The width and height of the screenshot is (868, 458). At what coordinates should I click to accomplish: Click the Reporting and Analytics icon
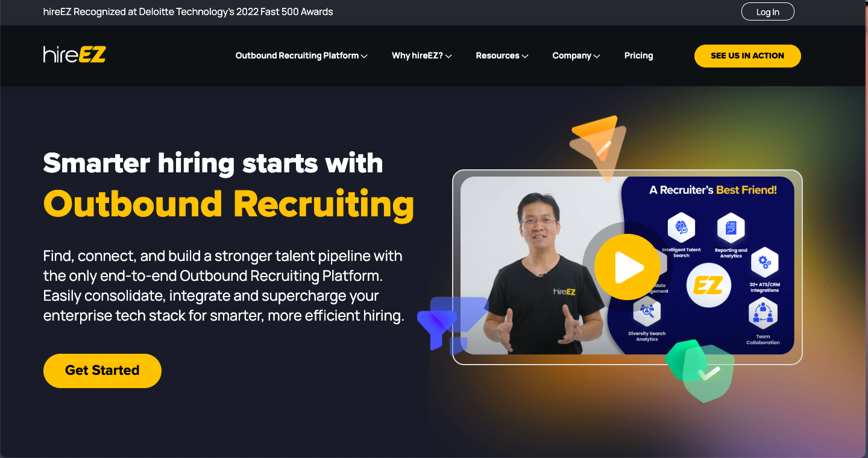pos(731,228)
